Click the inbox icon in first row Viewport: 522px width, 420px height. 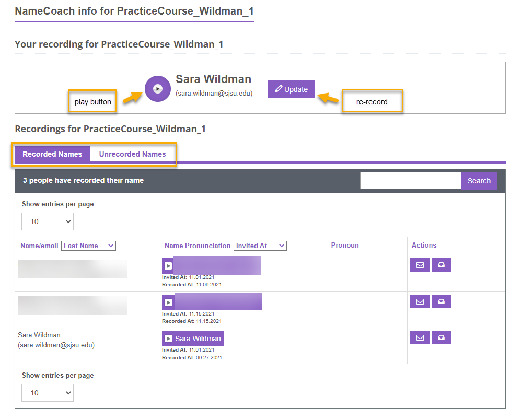(x=441, y=265)
